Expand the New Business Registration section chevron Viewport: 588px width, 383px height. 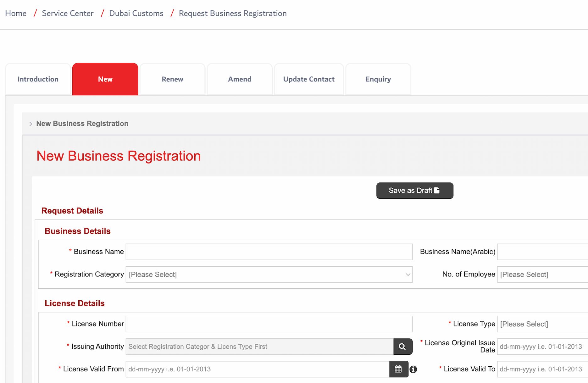tap(31, 124)
